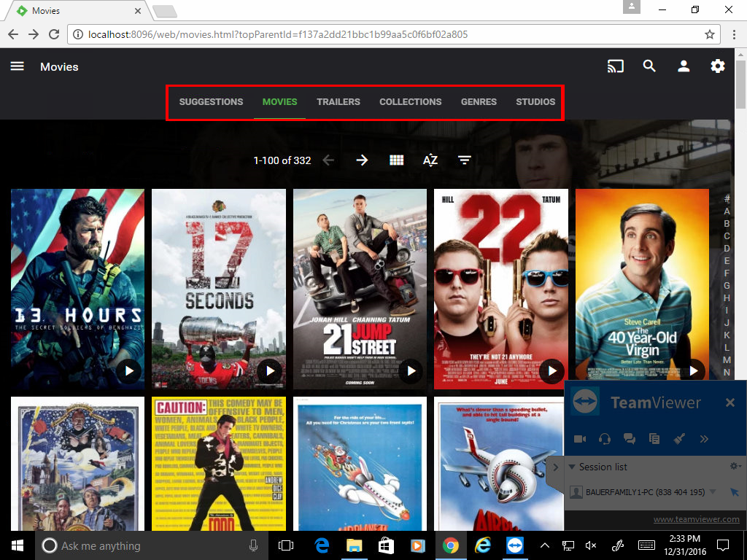Click TeamViewer headset audio icon
Image resolution: width=747 pixels, height=560 pixels.
[605, 438]
